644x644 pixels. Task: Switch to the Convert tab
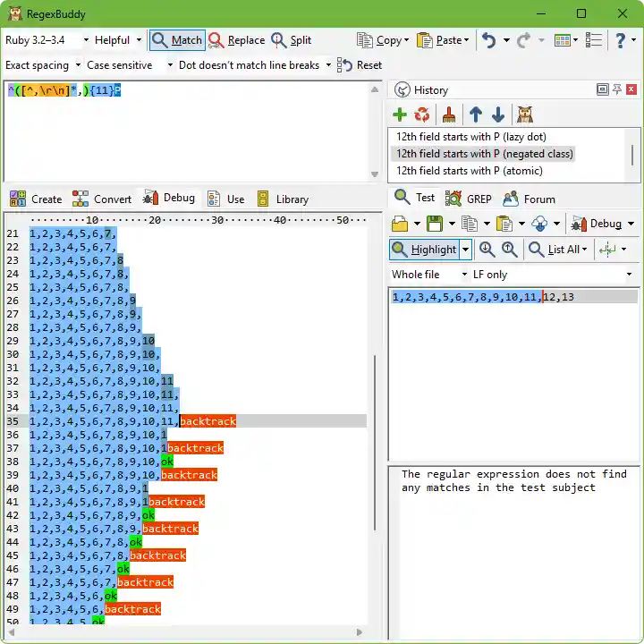(101, 199)
